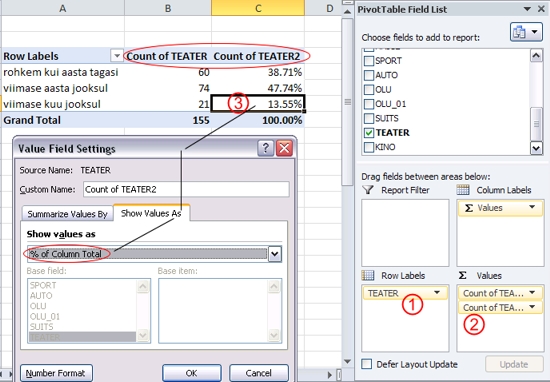Click the field list scroll down arrow
This screenshot has width=550, height=382.
(536, 148)
